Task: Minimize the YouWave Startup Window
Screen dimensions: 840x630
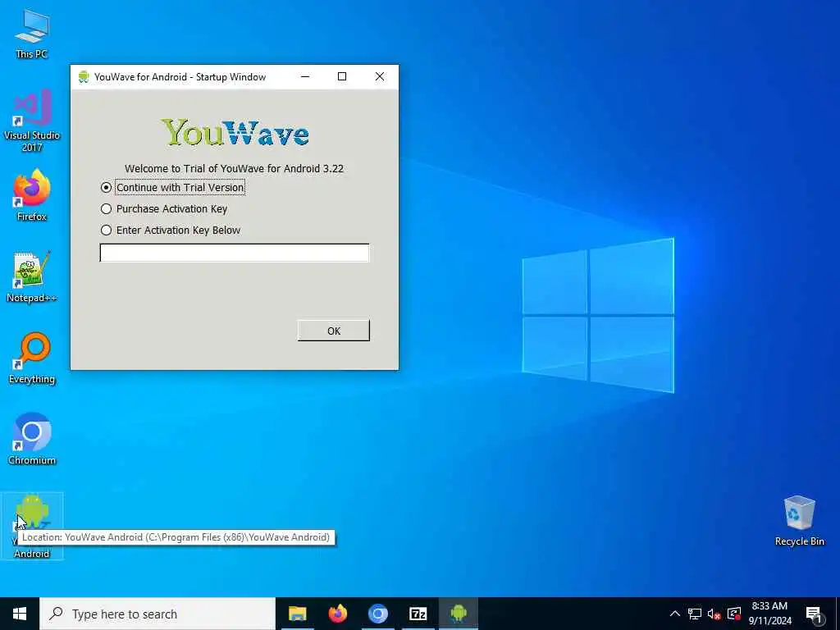Action: point(305,76)
